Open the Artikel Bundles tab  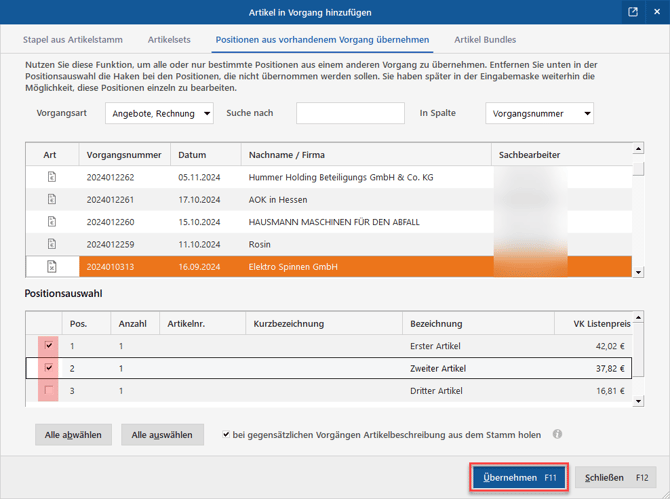click(x=485, y=40)
